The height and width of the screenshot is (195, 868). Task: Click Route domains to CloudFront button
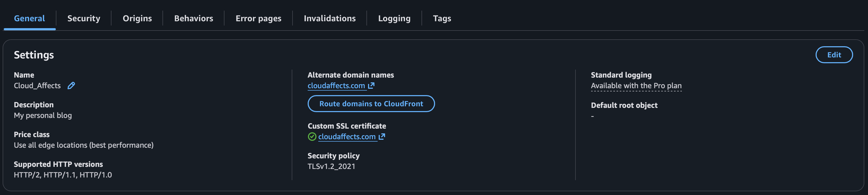[x=371, y=104]
